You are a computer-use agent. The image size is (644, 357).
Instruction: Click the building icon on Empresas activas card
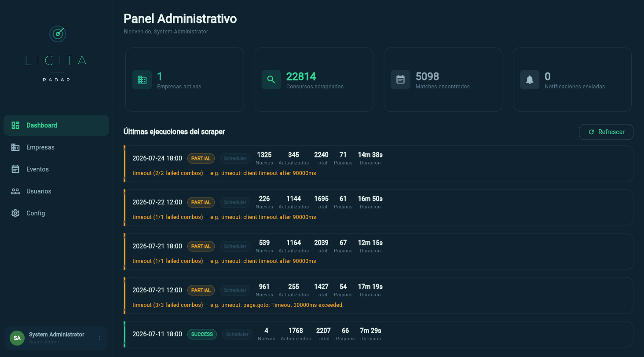click(x=142, y=80)
